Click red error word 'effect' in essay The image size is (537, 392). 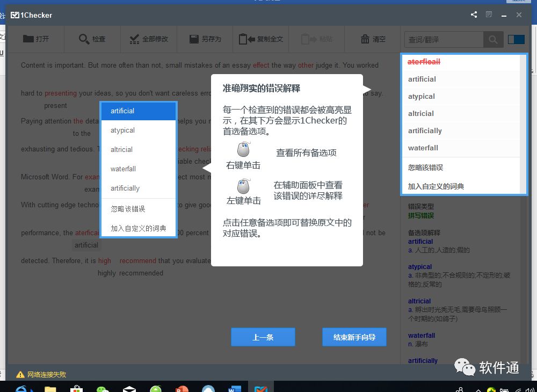point(261,65)
